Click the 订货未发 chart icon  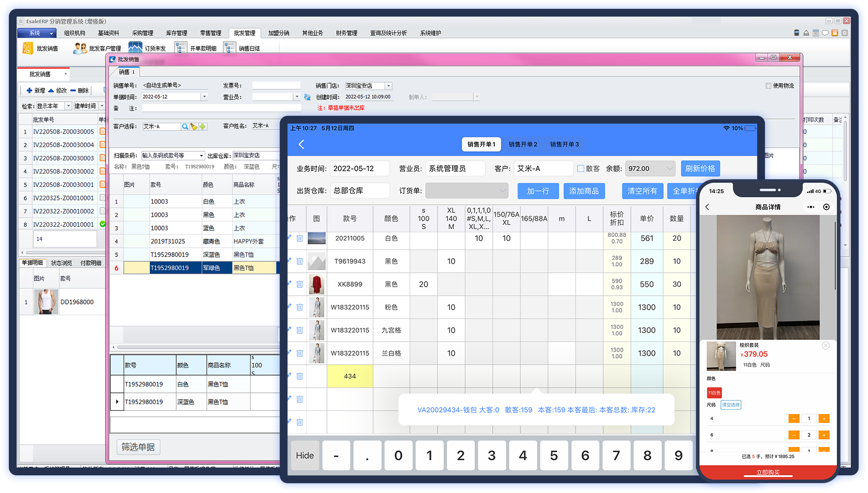[x=135, y=48]
